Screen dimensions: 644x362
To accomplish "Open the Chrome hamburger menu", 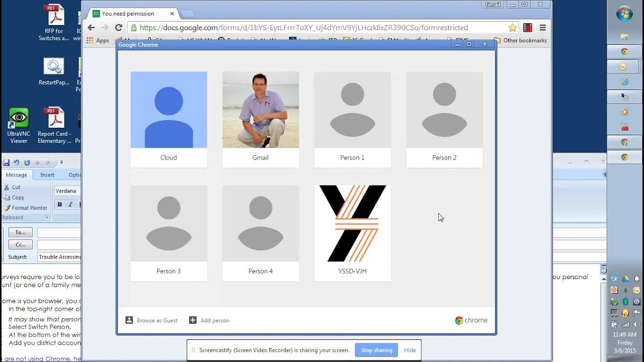I will [542, 28].
